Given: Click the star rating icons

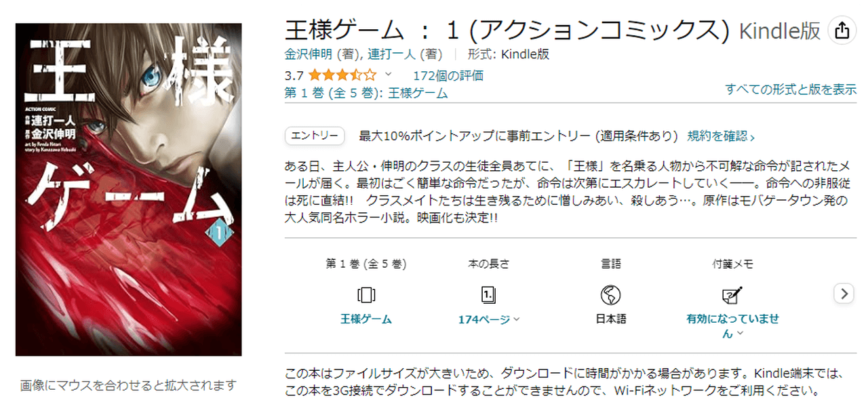Looking at the screenshot, I should pyautogui.click(x=342, y=75).
